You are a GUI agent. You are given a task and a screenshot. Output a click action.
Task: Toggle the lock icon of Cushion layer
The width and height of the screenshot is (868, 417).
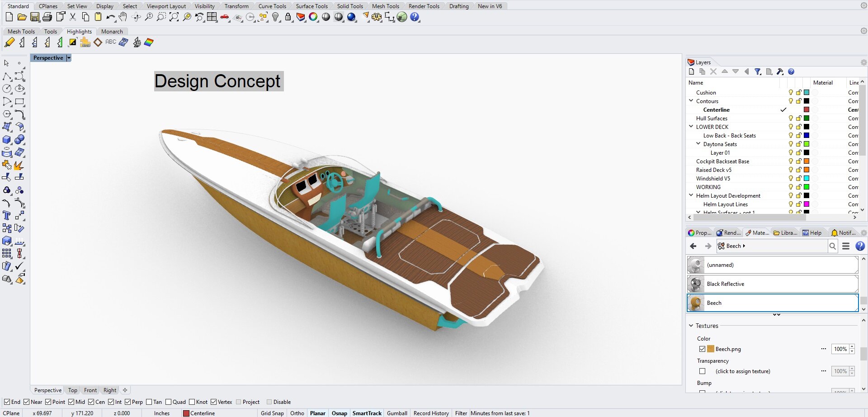(799, 93)
